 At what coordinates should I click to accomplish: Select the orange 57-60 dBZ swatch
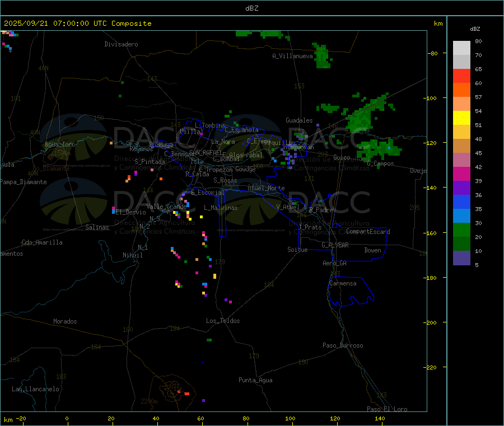[x=461, y=90]
